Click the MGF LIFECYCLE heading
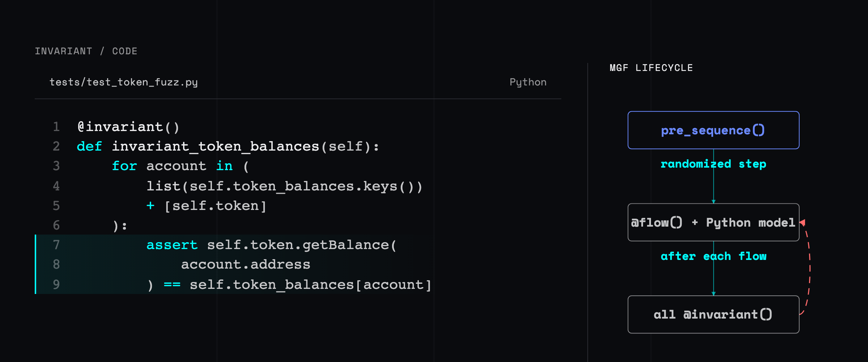 point(651,68)
